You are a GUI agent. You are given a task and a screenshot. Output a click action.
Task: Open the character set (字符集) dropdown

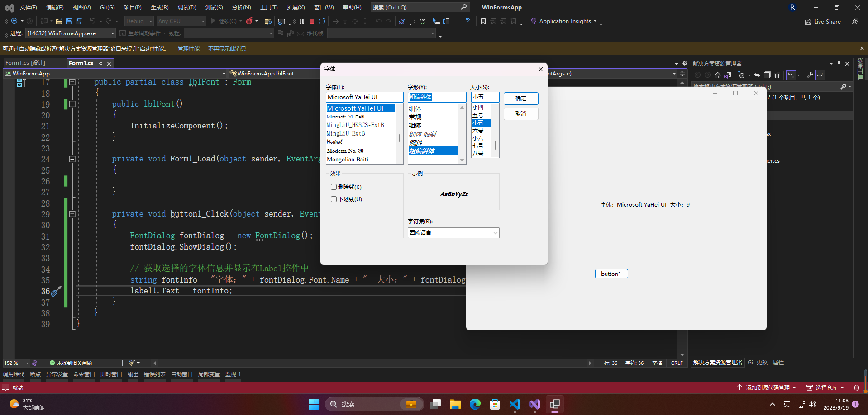[453, 233]
